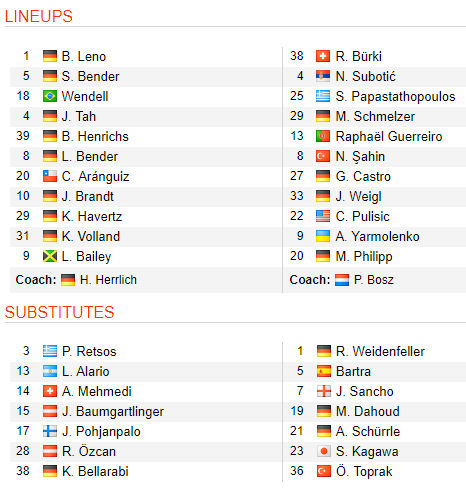Click the Japan flag beside S. Kagawa
The width and height of the screenshot is (466, 490).
point(324,451)
